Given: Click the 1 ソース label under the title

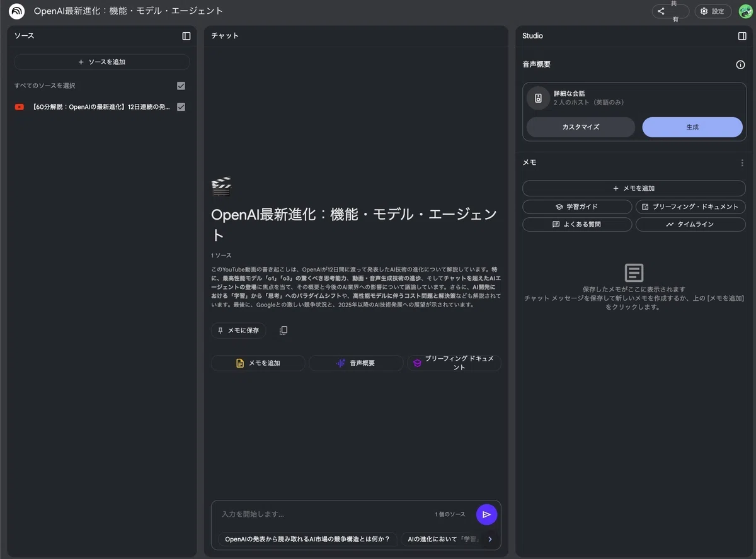Looking at the screenshot, I should point(221,256).
